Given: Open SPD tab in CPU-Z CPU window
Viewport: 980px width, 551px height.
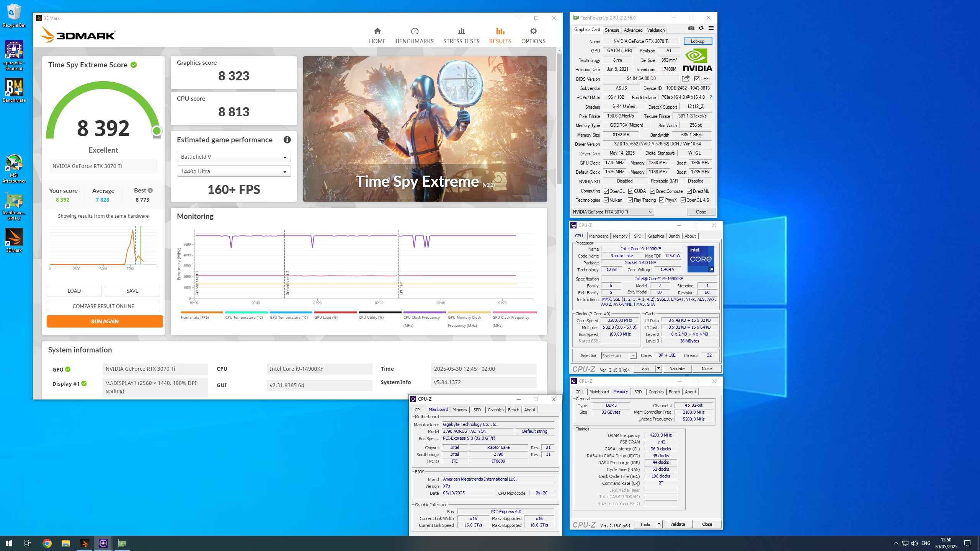Looking at the screenshot, I should click(637, 236).
